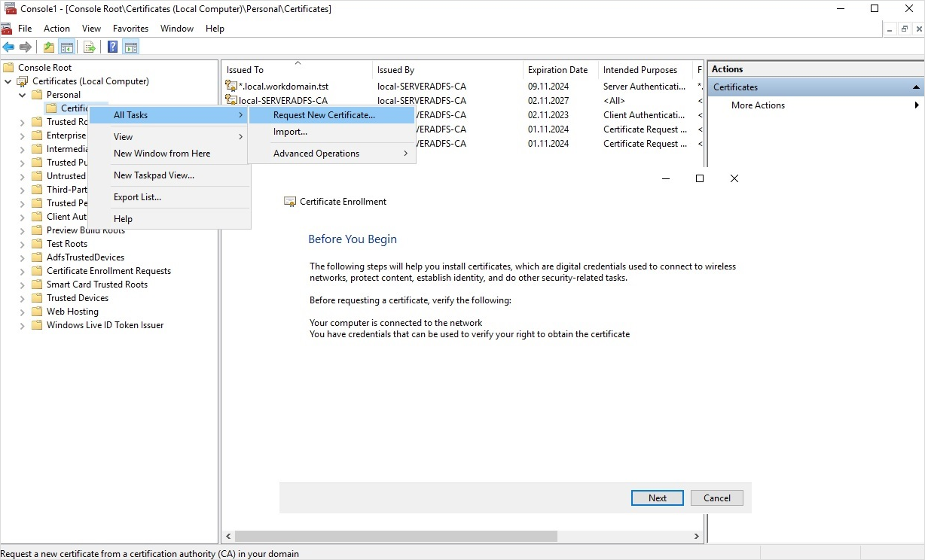Image resolution: width=925 pixels, height=560 pixels.
Task: Sort by the Issued To column header
Action: (x=297, y=70)
